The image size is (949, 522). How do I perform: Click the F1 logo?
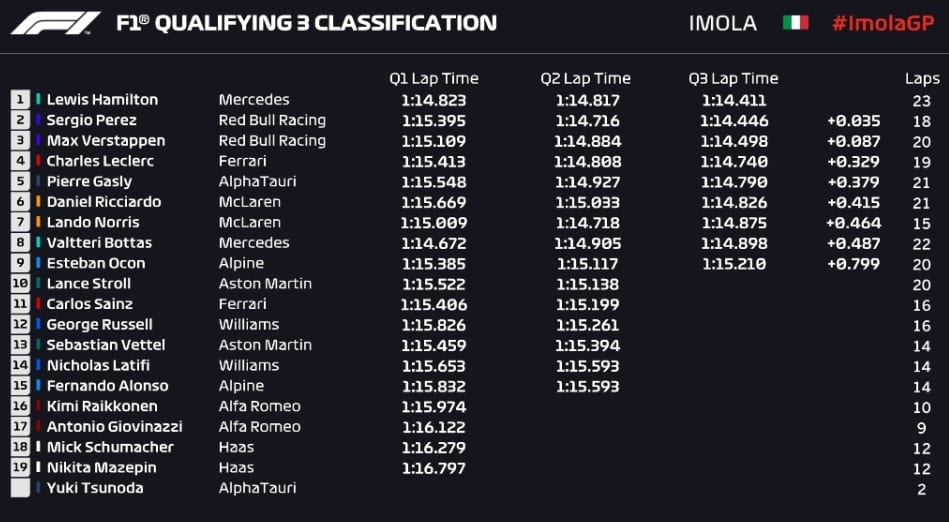click(x=56, y=23)
